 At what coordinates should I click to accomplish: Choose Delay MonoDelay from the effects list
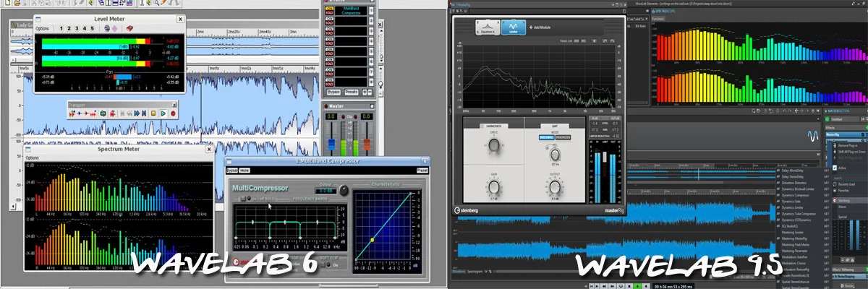coord(792,171)
